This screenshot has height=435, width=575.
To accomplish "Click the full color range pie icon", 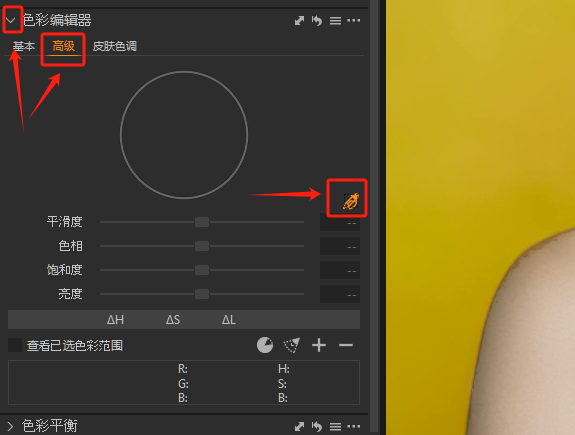I will (x=265, y=345).
